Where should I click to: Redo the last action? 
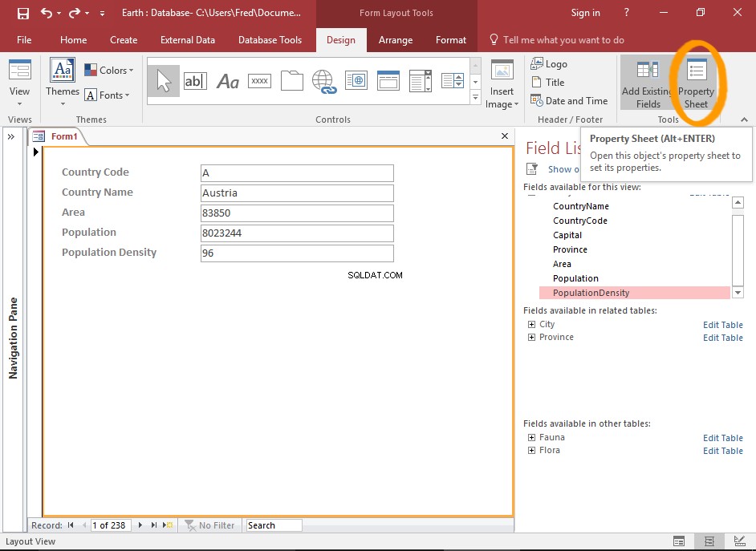tap(75, 13)
